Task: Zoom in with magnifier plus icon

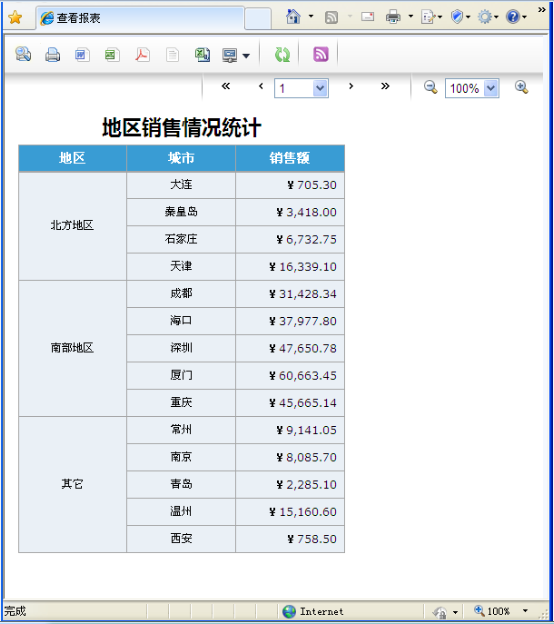Action: 521,87
